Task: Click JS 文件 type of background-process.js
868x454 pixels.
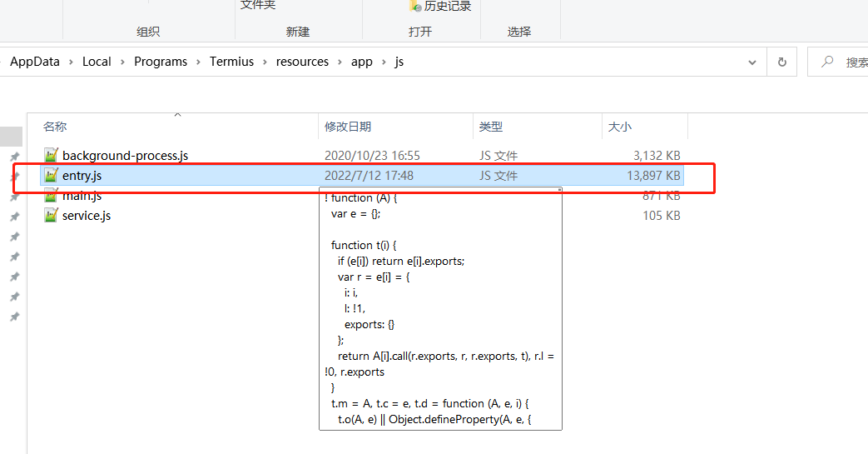Action: click(x=498, y=156)
